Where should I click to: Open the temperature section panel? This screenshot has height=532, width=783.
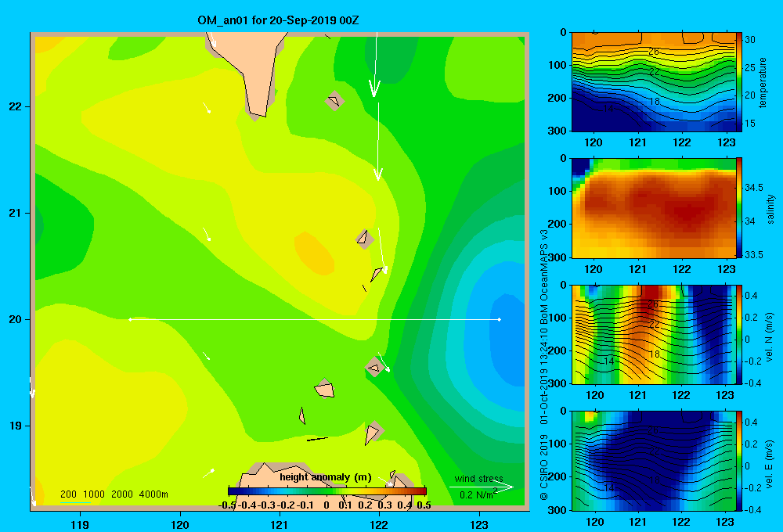654,82
